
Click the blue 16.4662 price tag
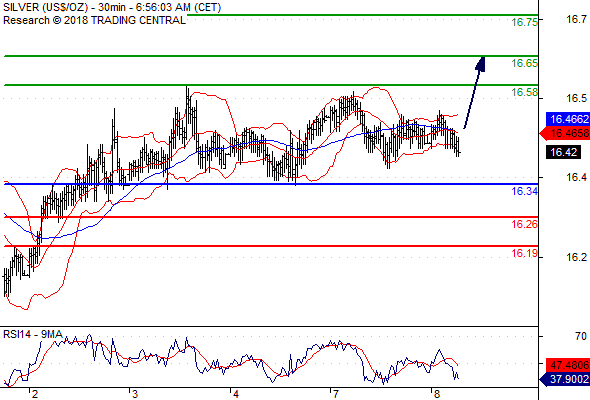click(568, 119)
